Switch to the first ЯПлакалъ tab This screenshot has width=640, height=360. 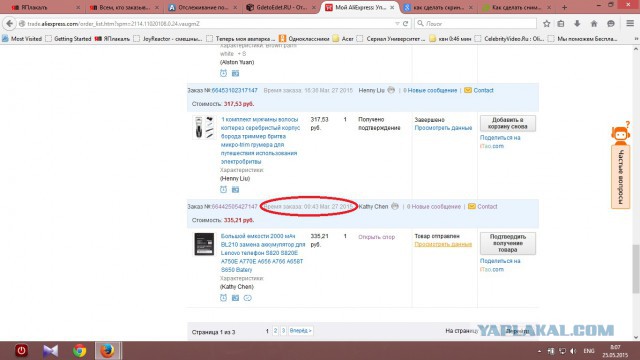[43, 7]
